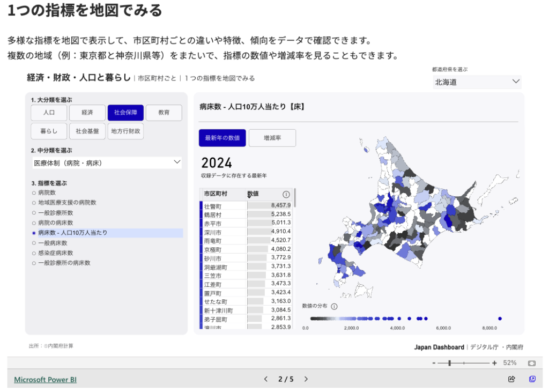
Task: Click the info icon in the 数値 table header
Action: click(x=286, y=194)
